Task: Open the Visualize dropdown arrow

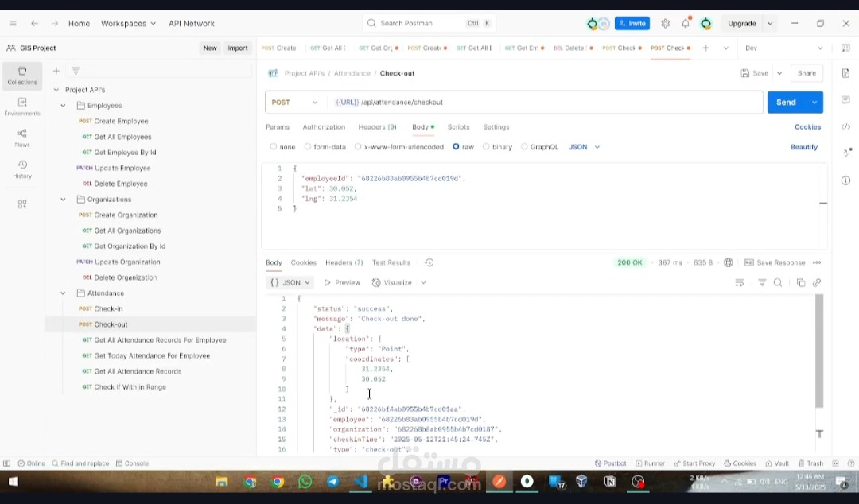Action: point(423,283)
